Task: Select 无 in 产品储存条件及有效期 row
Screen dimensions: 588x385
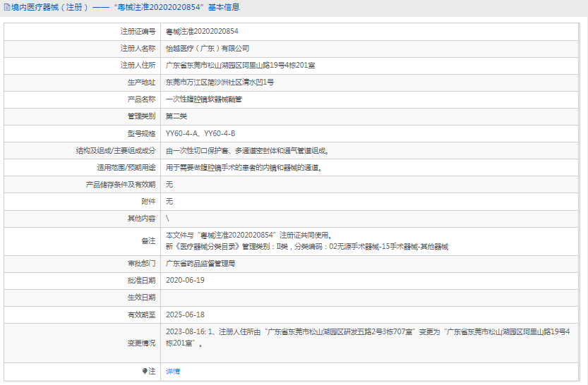Action: [x=169, y=185]
